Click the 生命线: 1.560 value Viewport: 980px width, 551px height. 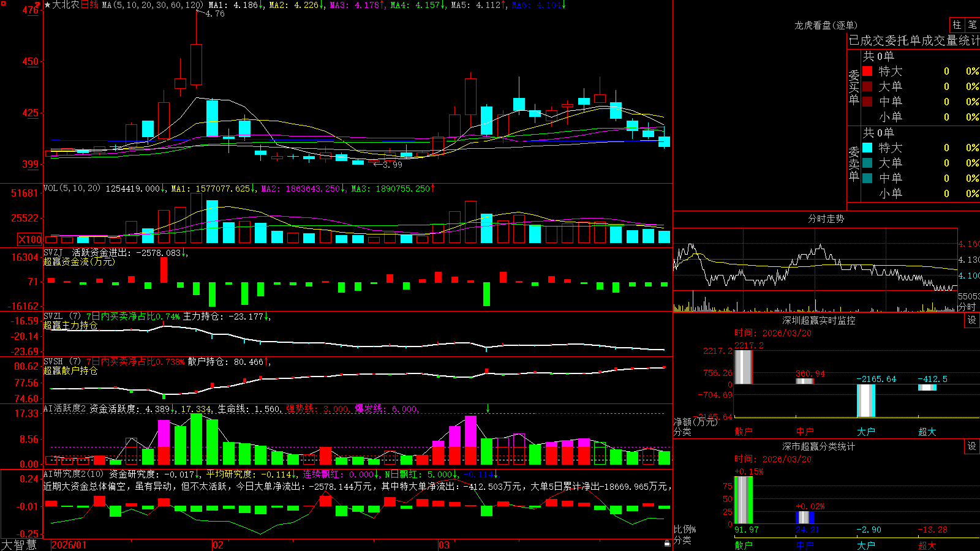(249, 409)
